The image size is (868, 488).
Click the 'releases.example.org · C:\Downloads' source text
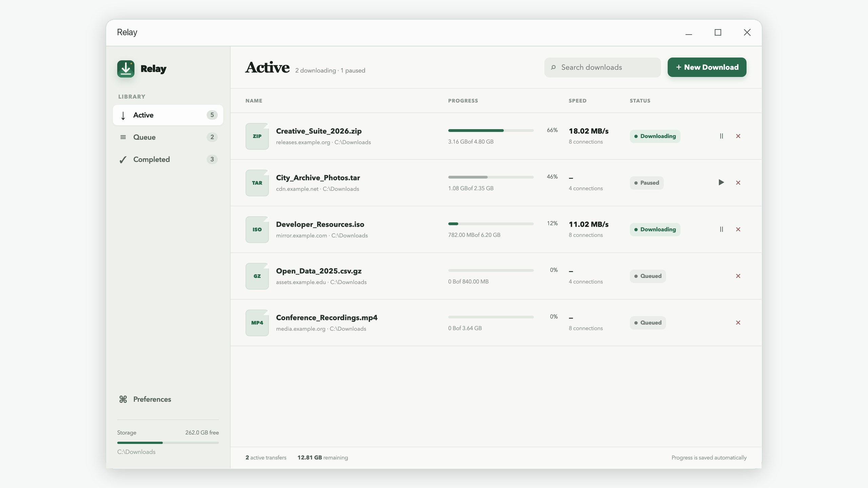tap(323, 142)
